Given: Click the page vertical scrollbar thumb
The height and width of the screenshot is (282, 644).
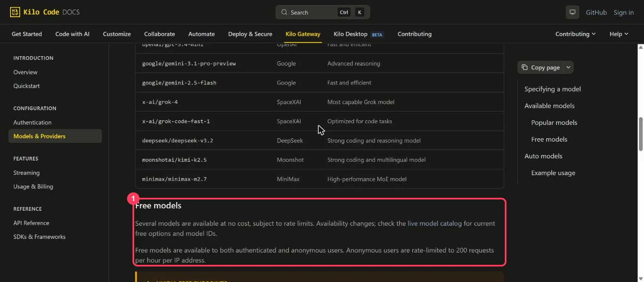Looking at the screenshot, I should (641, 134).
